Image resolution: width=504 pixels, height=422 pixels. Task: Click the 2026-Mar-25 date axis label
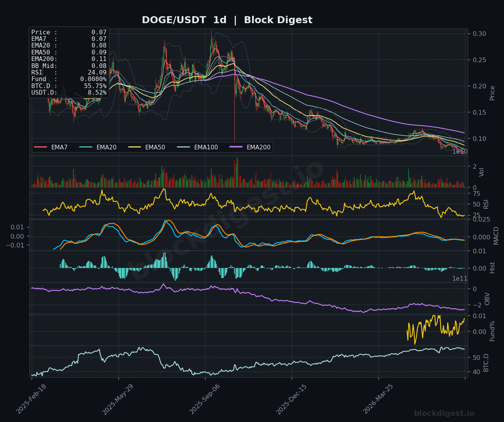[378, 400]
